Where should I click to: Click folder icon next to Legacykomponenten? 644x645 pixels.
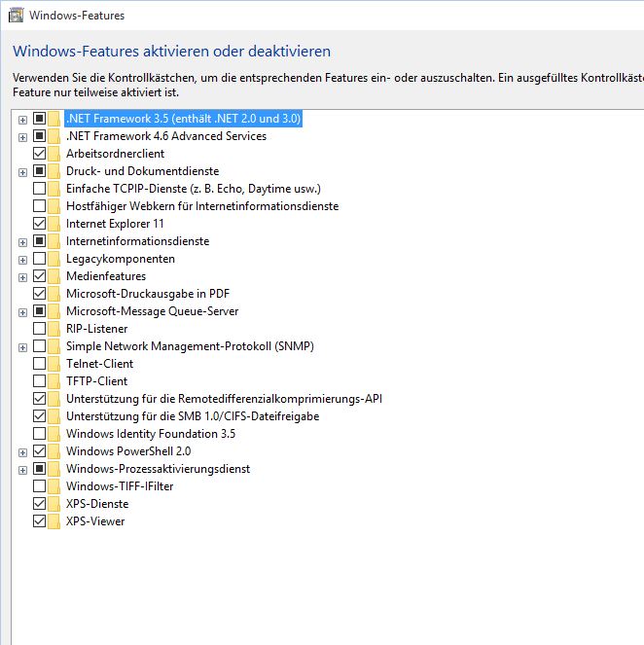54,259
